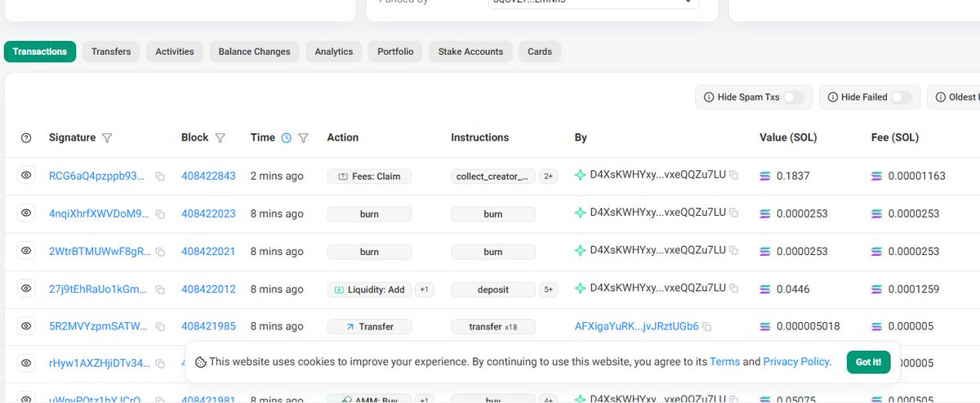
Task: Click deposit instruction tag
Action: [493, 289]
